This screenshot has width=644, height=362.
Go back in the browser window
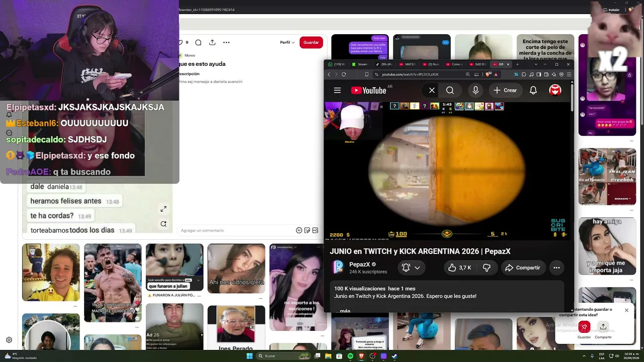coord(329,74)
